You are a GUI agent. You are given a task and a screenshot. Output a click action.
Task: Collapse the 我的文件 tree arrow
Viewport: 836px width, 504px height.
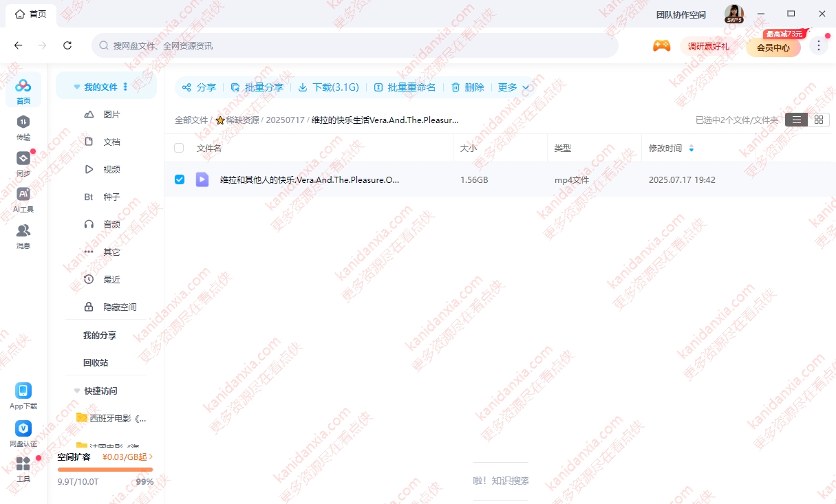77,87
